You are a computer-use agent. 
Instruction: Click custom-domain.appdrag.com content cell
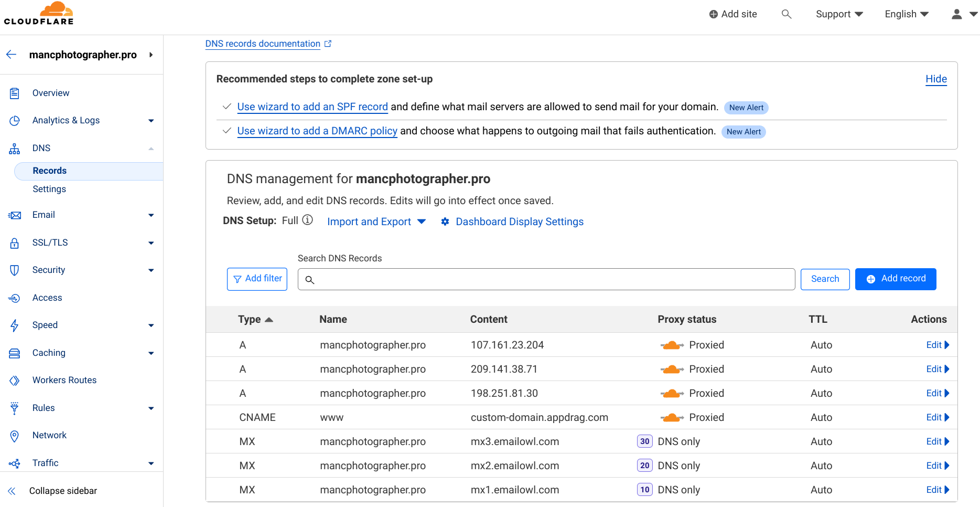540,417
